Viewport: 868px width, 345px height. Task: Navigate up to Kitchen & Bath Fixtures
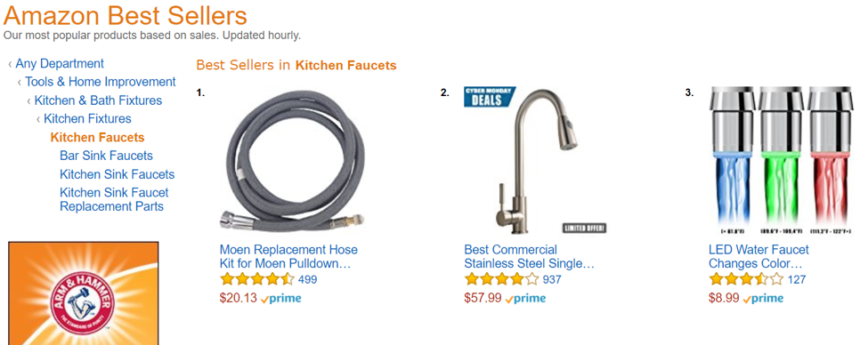pyautogui.click(x=98, y=100)
